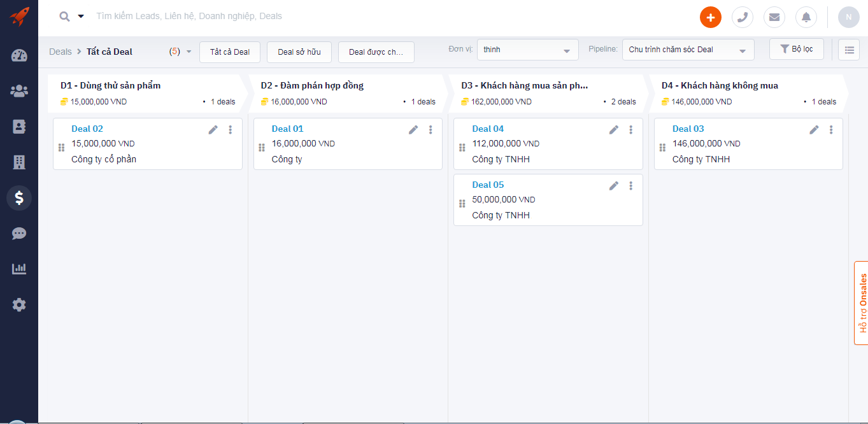Image resolution: width=868 pixels, height=424 pixels.
Task: Select the Deal sở hữu tab
Action: pyautogui.click(x=299, y=52)
